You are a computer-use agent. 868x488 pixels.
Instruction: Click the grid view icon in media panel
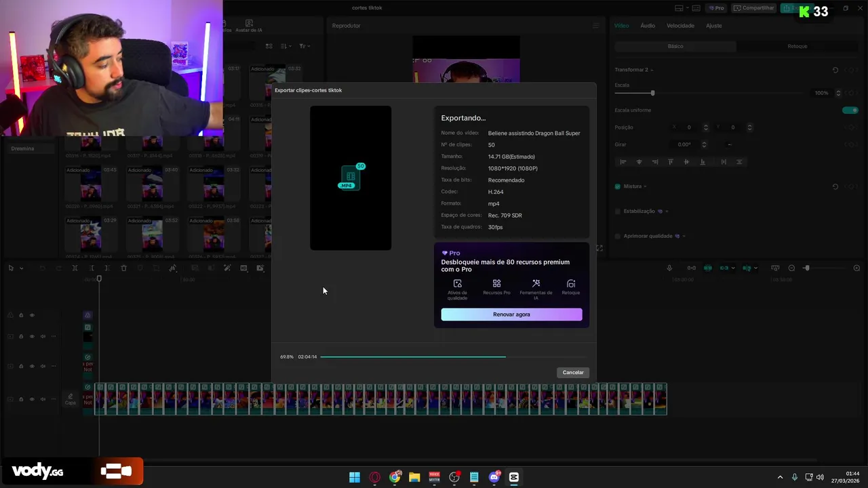tap(269, 46)
